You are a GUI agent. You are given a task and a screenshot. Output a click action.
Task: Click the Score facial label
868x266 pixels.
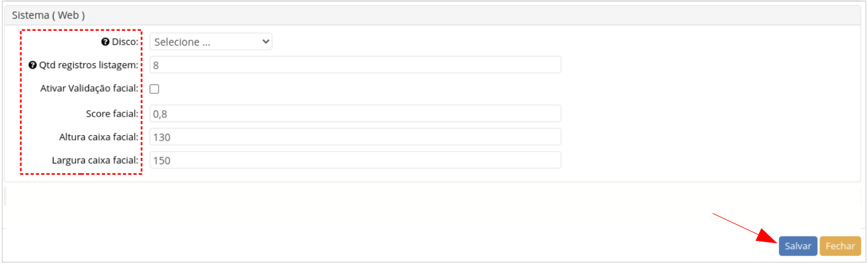coord(112,114)
